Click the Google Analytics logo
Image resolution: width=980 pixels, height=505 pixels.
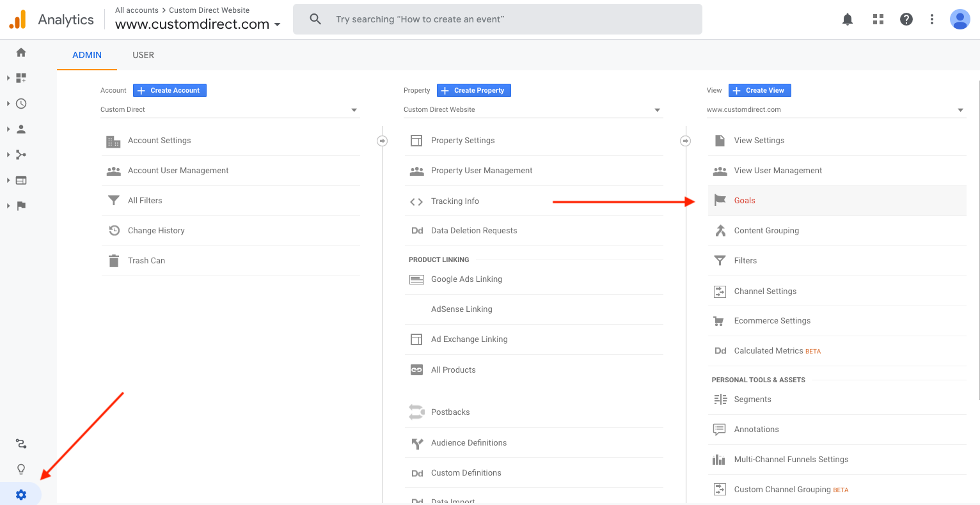pyautogui.click(x=17, y=20)
